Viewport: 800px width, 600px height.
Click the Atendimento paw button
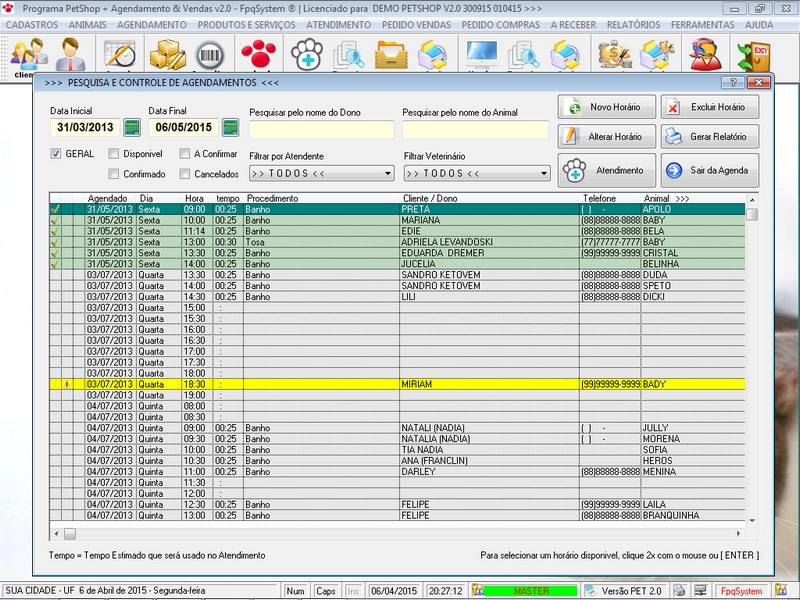click(x=607, y=170)
